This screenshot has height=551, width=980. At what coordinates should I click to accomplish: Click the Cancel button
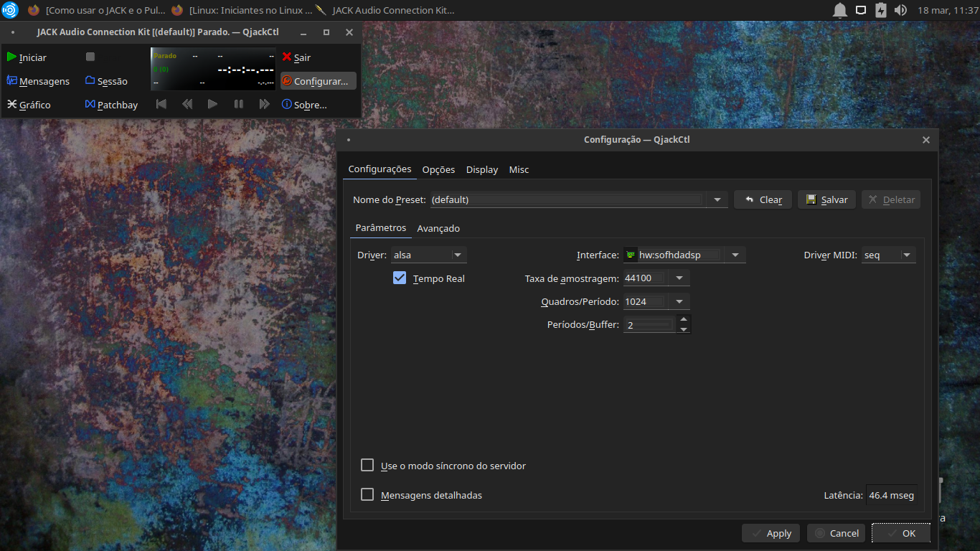pos(836,533)
